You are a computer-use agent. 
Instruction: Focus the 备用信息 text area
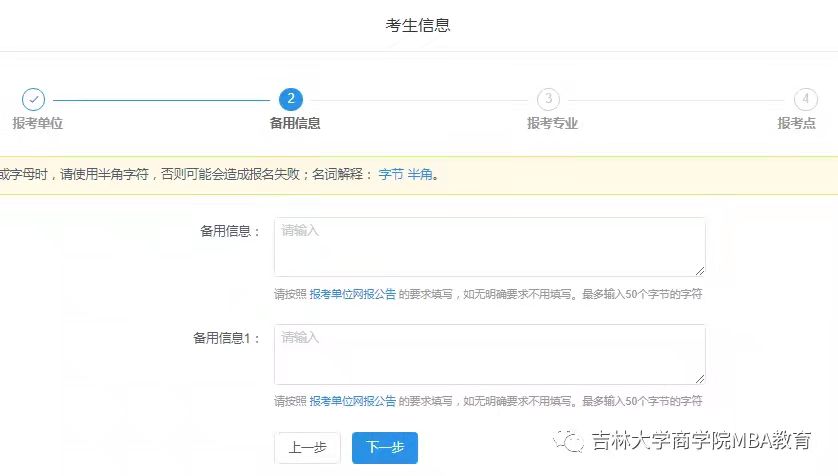click(489, 247)
